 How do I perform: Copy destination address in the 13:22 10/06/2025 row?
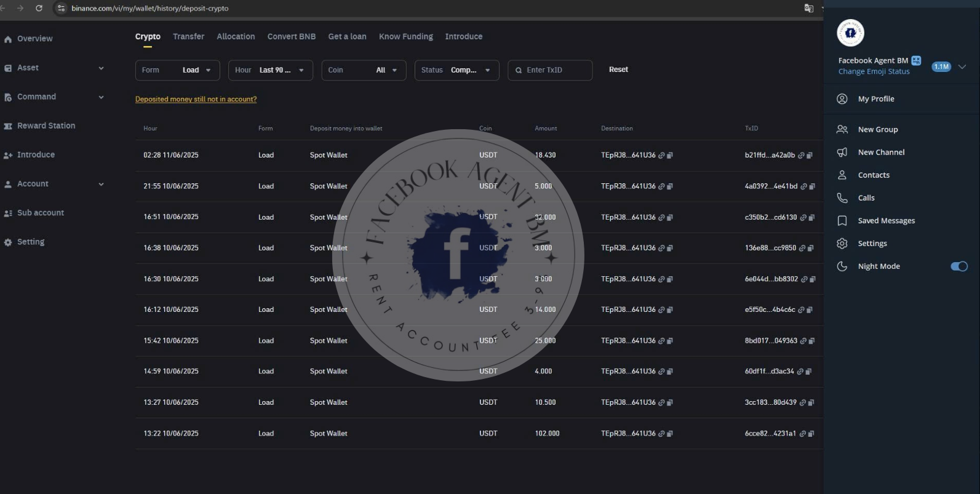pyautogui.click(x=670, y=434)
